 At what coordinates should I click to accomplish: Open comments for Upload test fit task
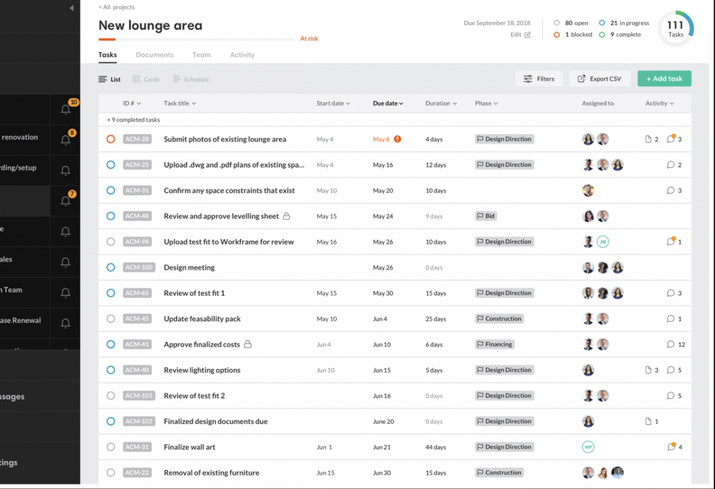(x=671, y=241)
